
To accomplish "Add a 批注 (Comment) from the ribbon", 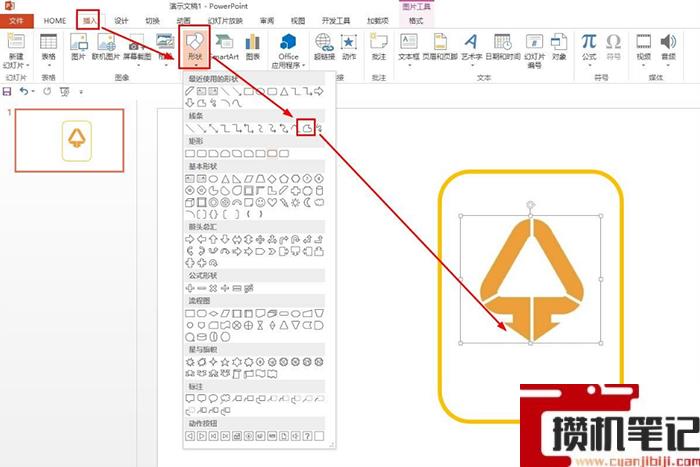I will (x=379, y=47).
